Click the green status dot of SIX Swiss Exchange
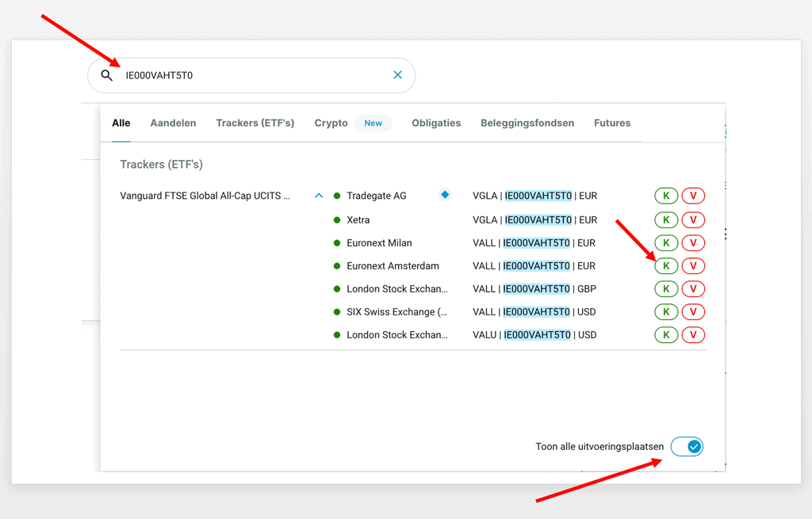 pyautogui.click(x=337, y=312)
